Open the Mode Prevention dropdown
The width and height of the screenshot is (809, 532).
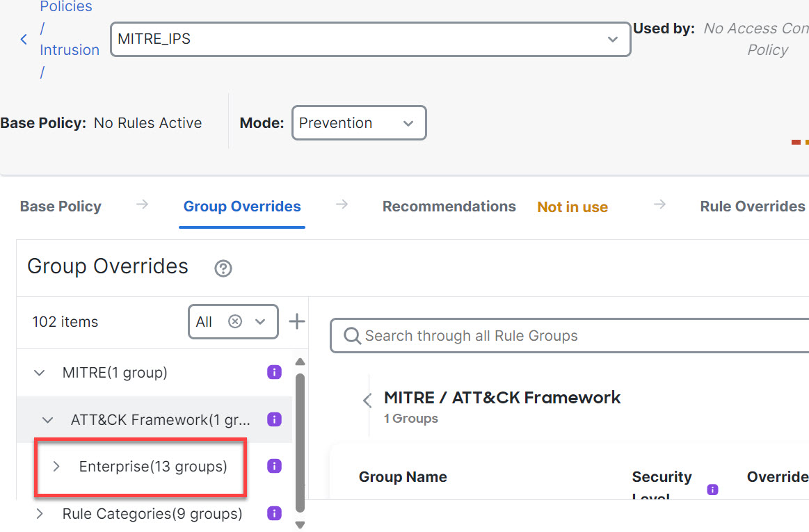click(408, 123)
